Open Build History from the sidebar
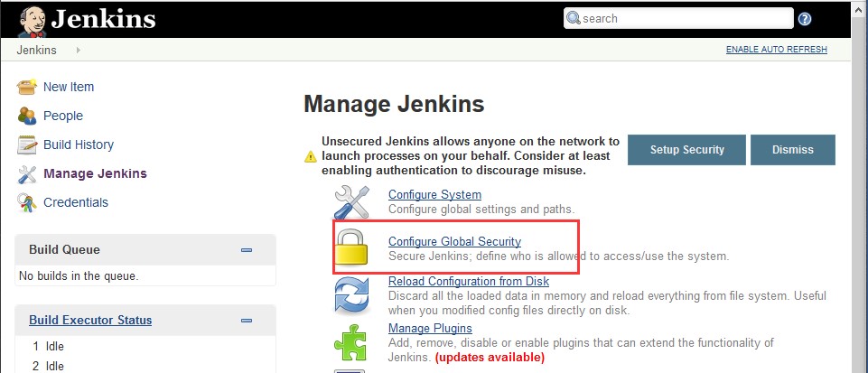Viewport: 868px width, 373px height. tap(79, 145)
